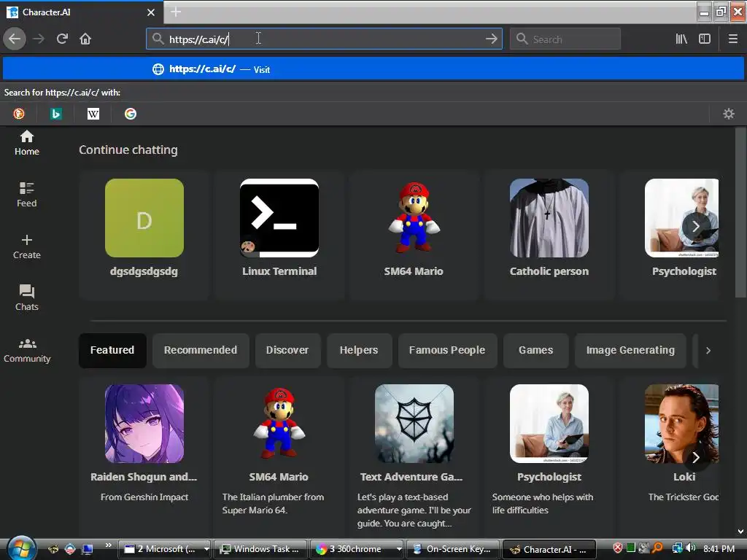Image resolution: width=747 pixels, height=560 pixels.
Task: Show more featured characters with the arrow
Action: coord(695,458)
